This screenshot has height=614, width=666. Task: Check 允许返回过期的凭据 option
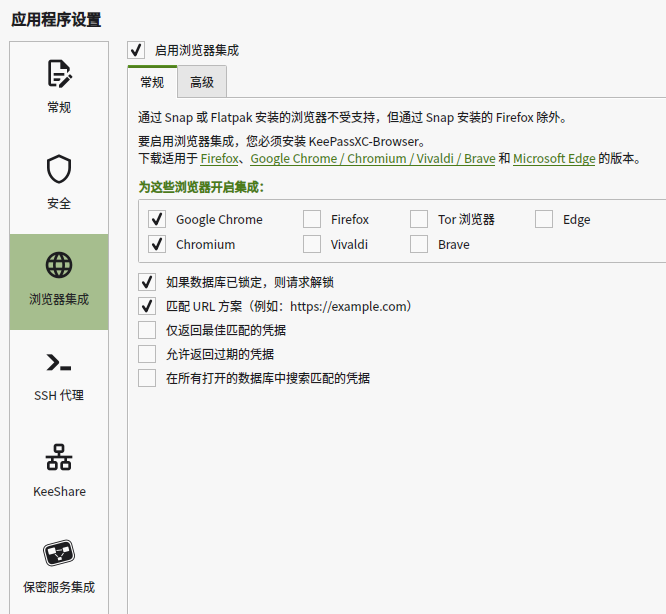pos(147,354)
